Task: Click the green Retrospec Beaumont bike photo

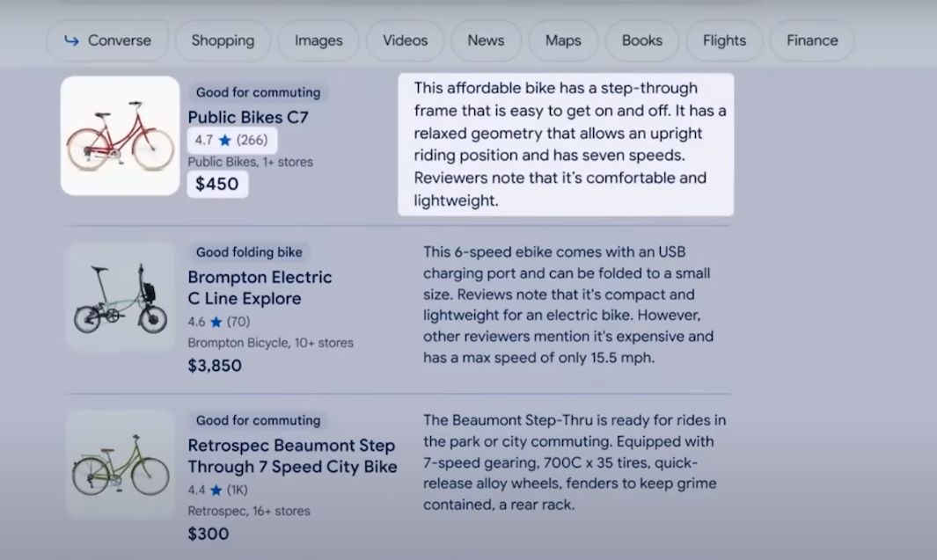Action: (121, 464)
